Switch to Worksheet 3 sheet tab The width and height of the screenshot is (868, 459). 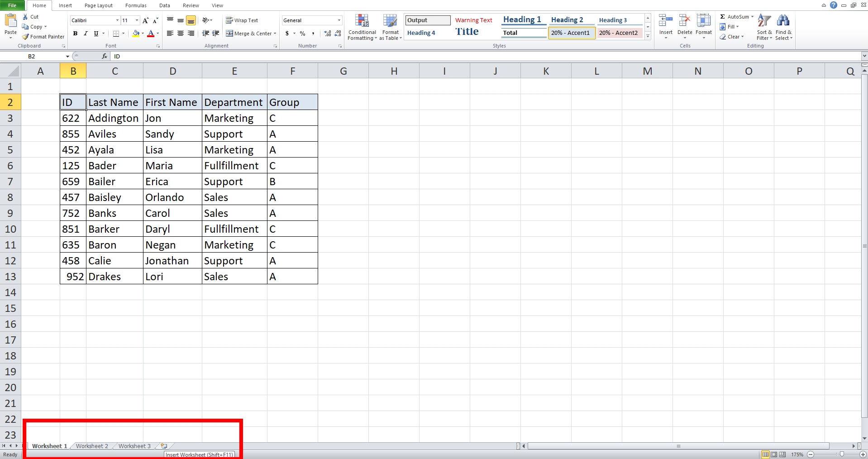(134, 446)
